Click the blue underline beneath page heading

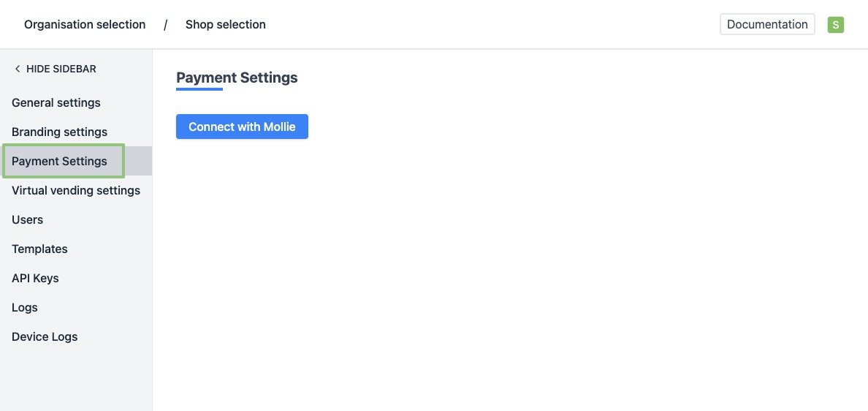(x=199, y=89)
